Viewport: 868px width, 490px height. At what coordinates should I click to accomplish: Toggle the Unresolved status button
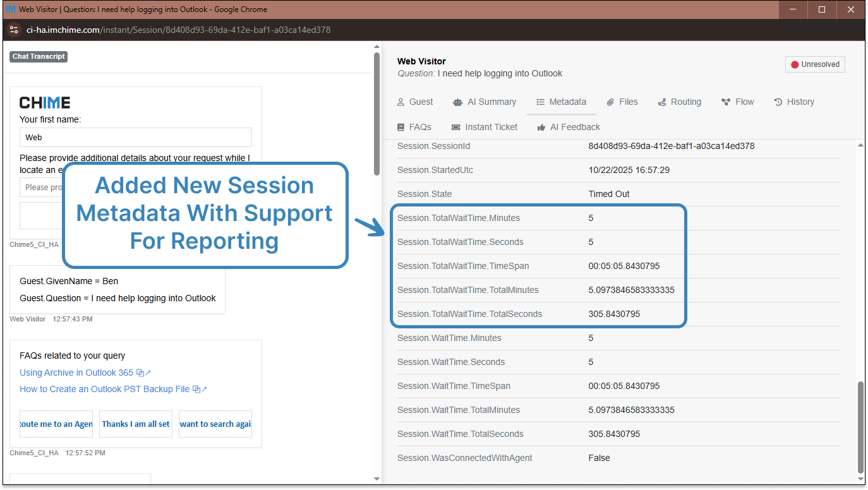(815, 64)
